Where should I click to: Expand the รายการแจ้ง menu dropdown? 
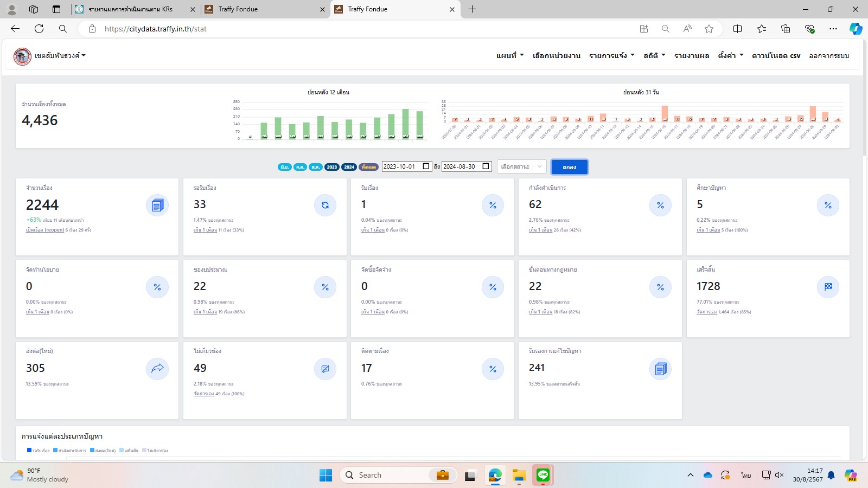[611, 56]
